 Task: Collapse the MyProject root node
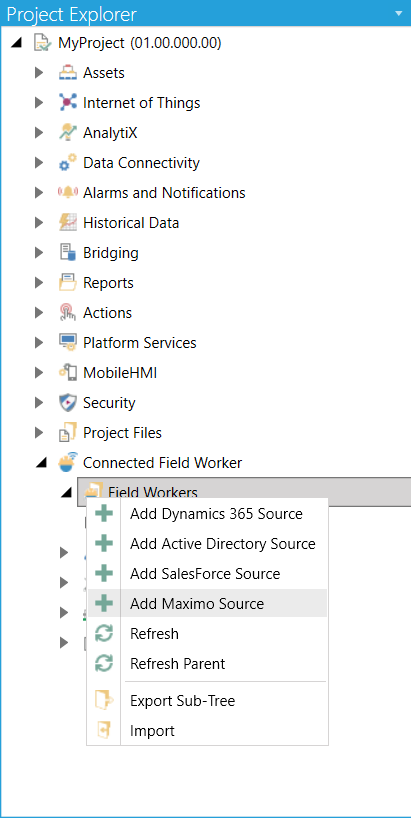coord(16,43)
